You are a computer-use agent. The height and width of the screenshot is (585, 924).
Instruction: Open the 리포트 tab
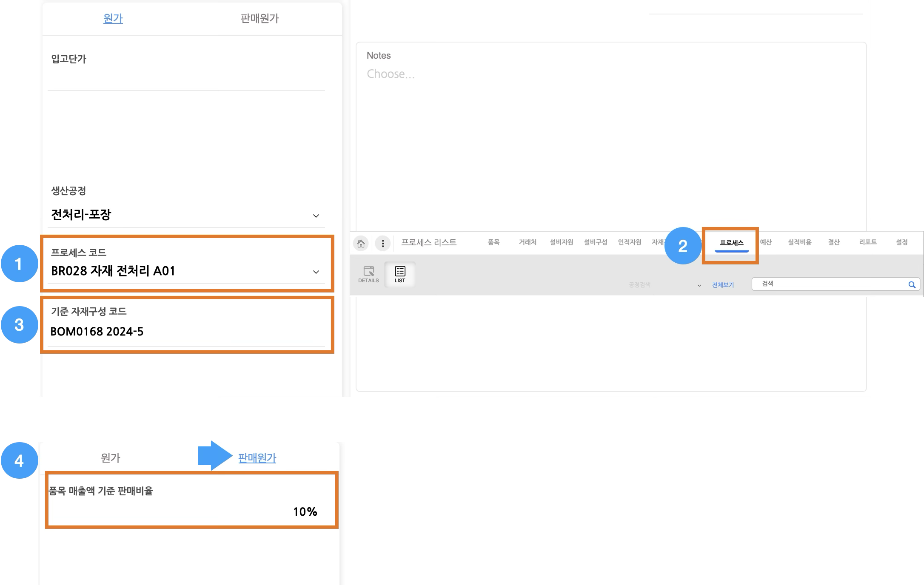coord(868,242)
